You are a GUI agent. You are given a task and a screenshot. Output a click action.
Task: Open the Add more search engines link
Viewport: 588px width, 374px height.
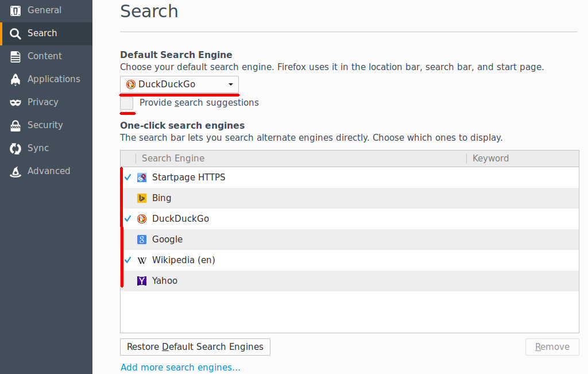(x=180, y=368)
